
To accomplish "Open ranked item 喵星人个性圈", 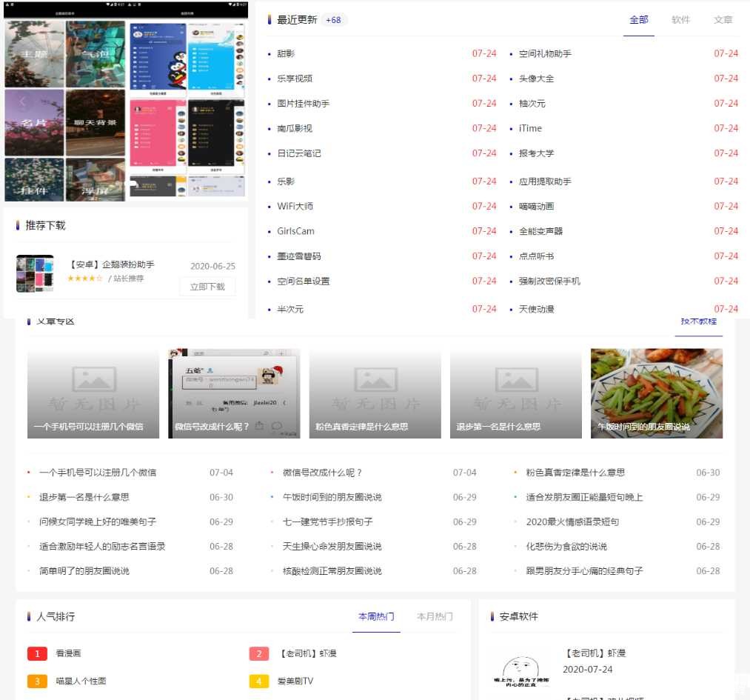I will coord(81,681).
